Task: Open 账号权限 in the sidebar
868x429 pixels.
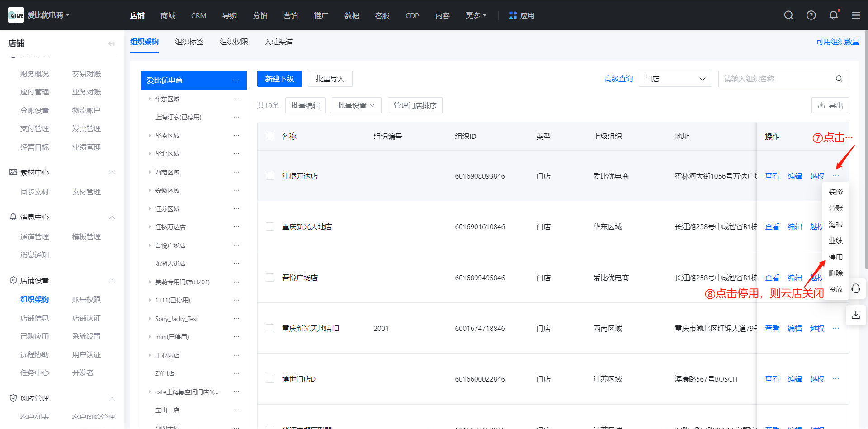Action: tap(86, 299)
